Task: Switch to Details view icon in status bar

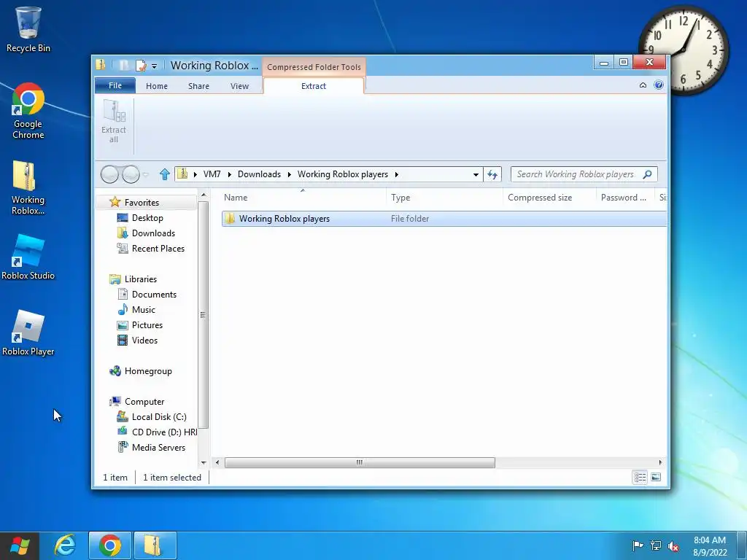Action: pos(640,477)
